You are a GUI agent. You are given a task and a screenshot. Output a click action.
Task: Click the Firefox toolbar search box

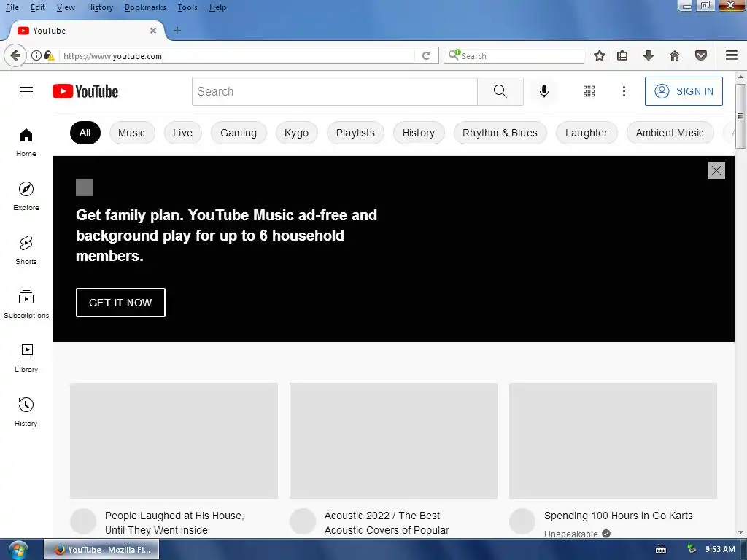(x=514, y=55)
